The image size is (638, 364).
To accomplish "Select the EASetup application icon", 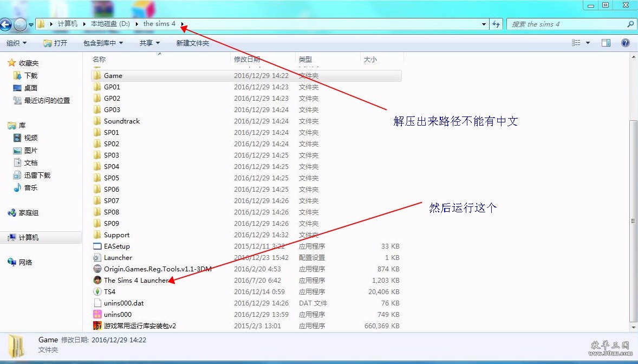I will pyautogui.click(x=97, y=246).
